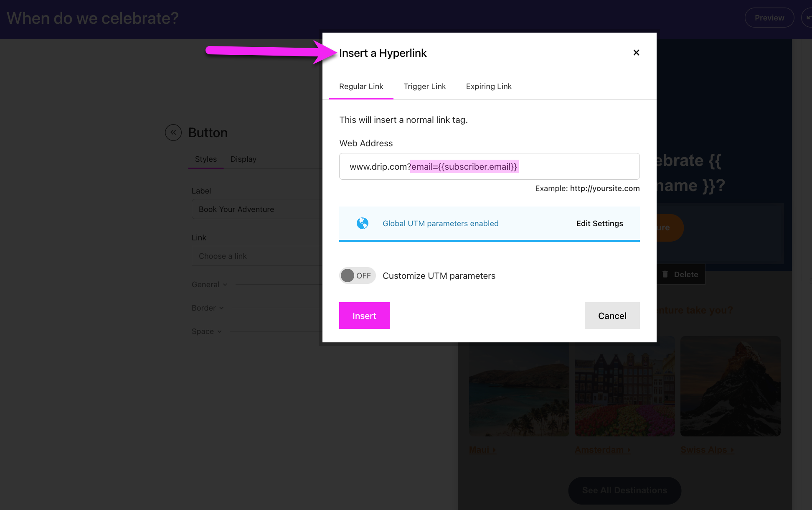This screenshot has height=510, width=812.
Task: Click the trash icon on the Delete button
Action: pos(665,274)
